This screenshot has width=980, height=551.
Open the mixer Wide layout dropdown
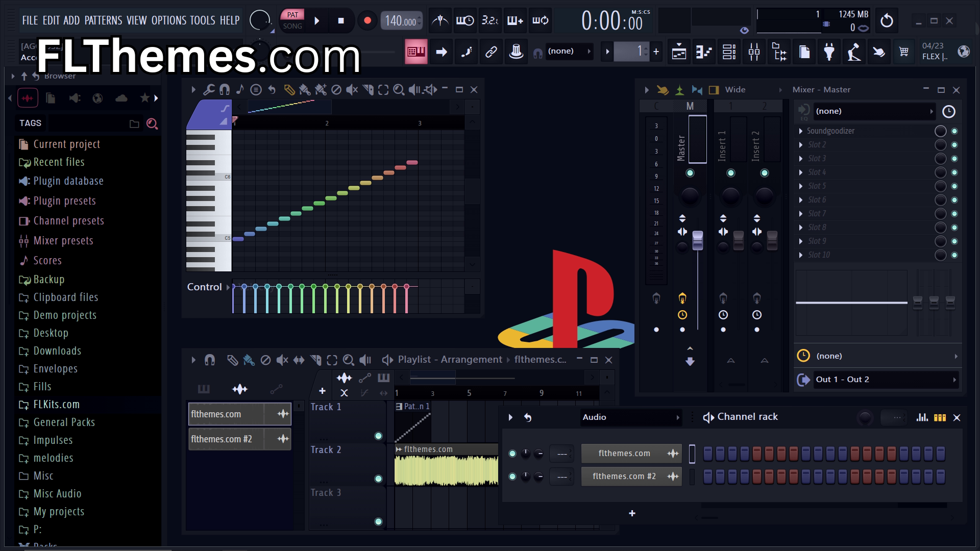(x=754, y=90)
